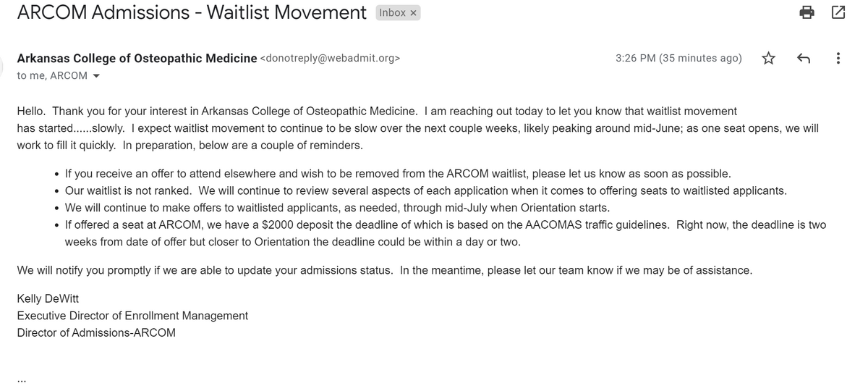The height and width of the screenshot is (386, 868).
Task: Click the 'to me, ARCOM' recipients text
Action: click(52, 75)
